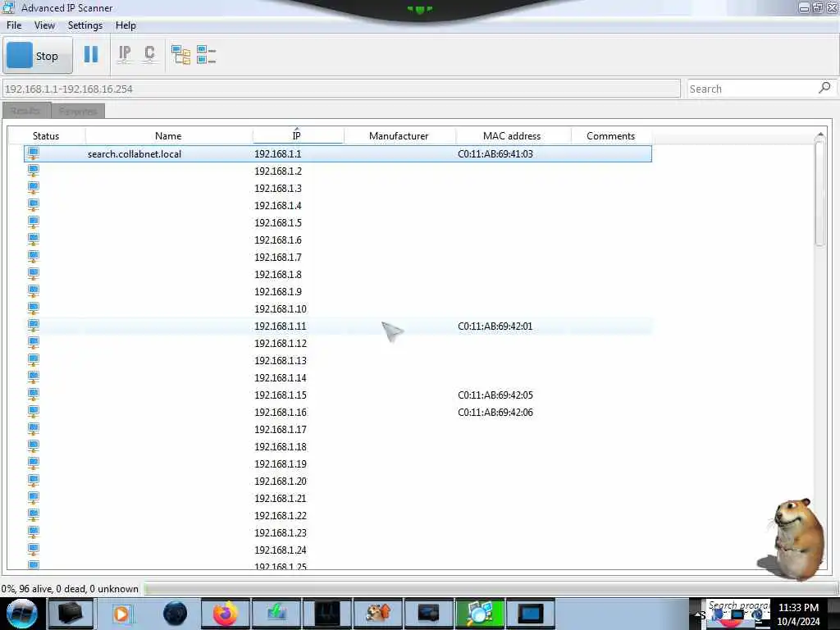
Task: Open the File menu
Action: 14,25
